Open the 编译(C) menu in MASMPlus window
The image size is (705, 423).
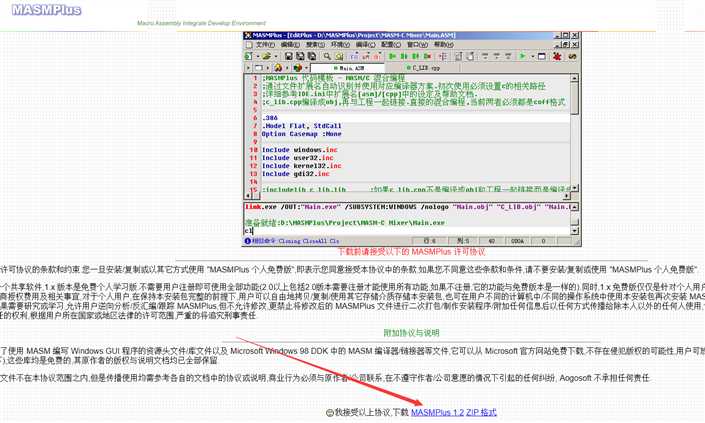[x=366, y=45]
